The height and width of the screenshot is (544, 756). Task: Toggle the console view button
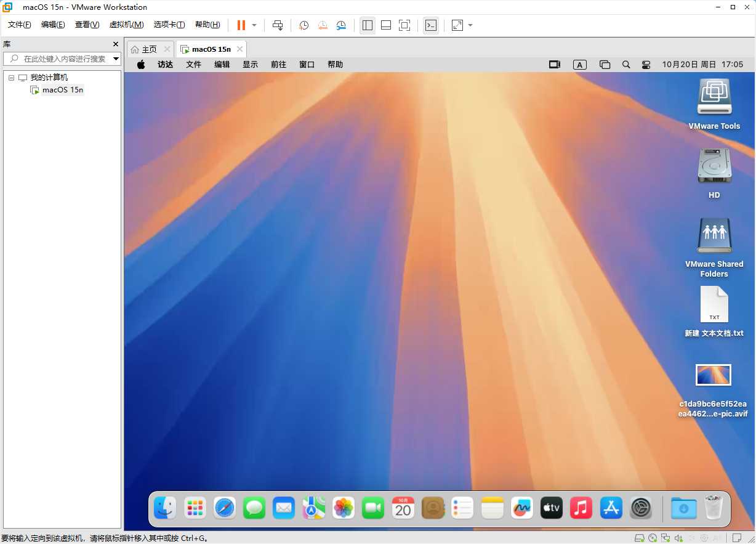click(431, 25)
